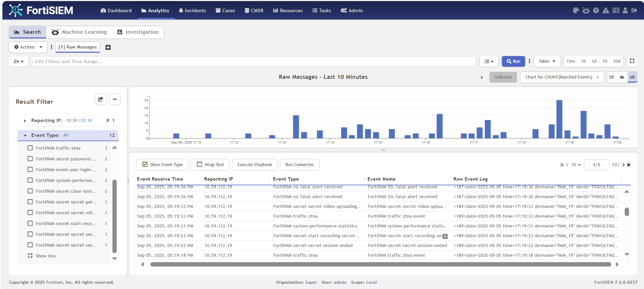Enable the Wrap Text checkbox
This screenshot has width=644, height=289.
coord(199,165)
